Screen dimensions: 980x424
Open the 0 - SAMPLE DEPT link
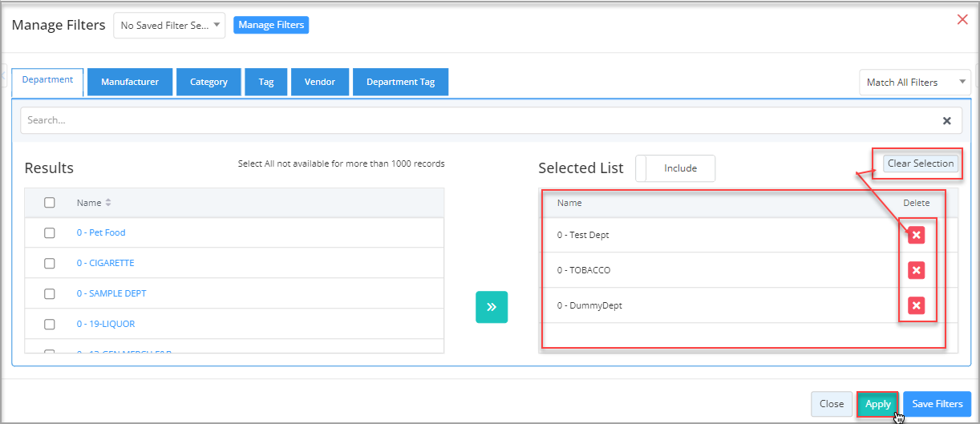111,293
